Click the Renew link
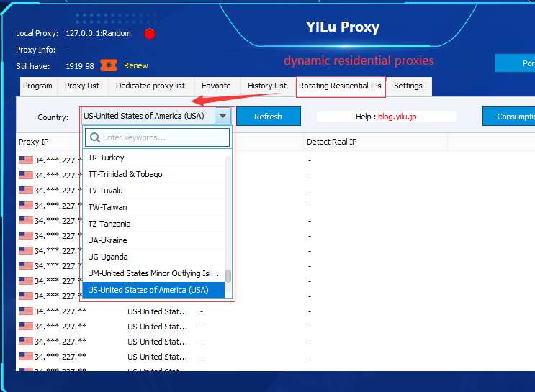This screenshot has width=535, height=392. 136,65
